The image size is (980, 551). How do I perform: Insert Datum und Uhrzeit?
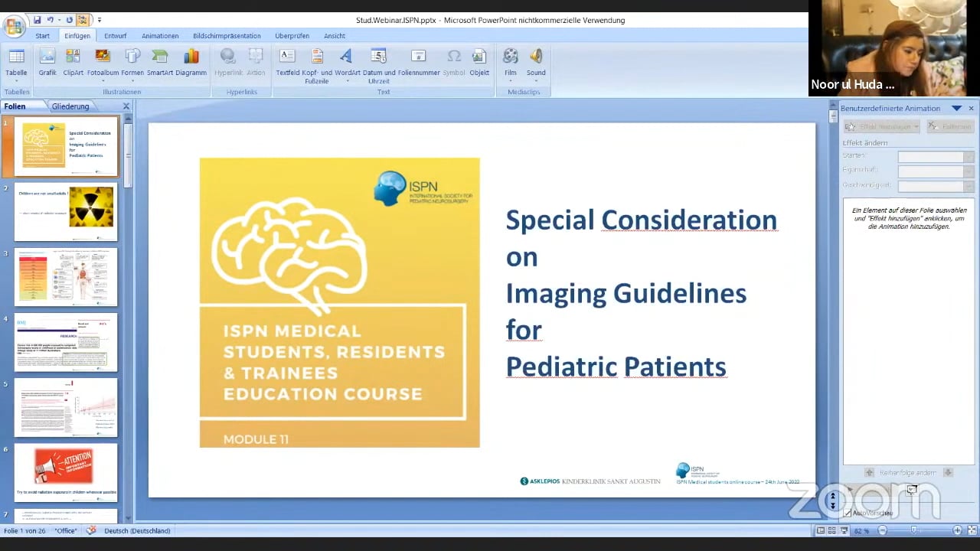click(378, 66)
